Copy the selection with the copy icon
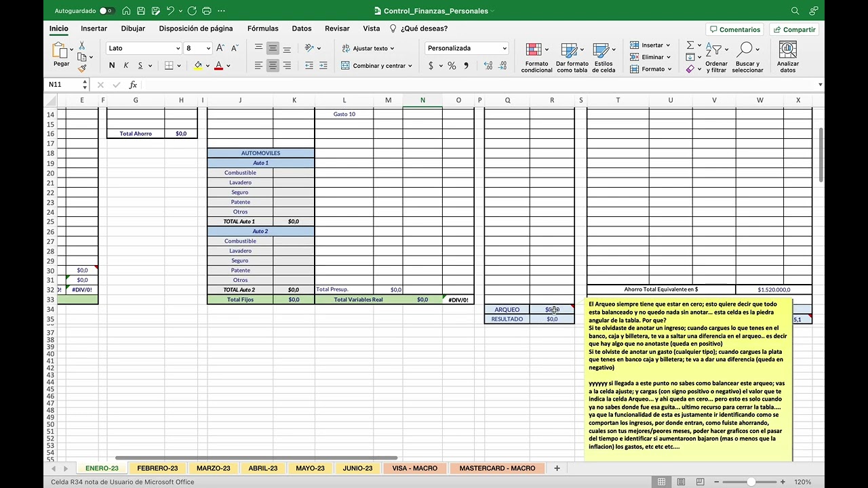This screenshot has width=868, height=488. click(82, 57)
